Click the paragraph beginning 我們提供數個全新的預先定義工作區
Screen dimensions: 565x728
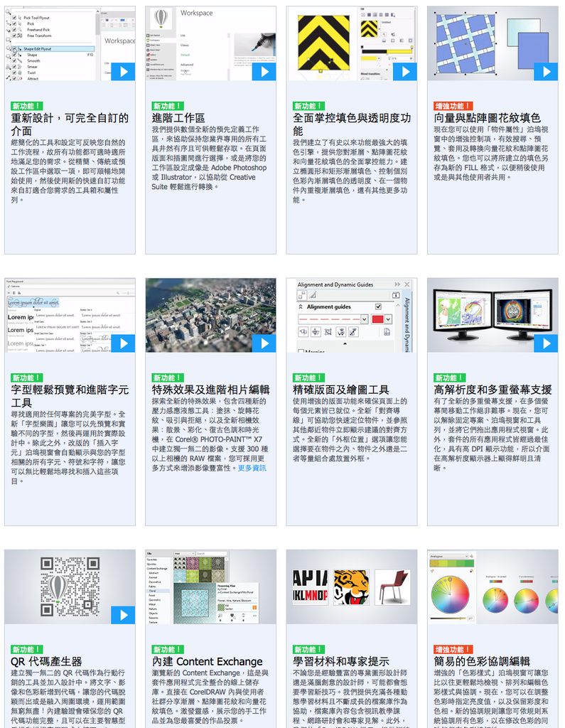(210, 158)
